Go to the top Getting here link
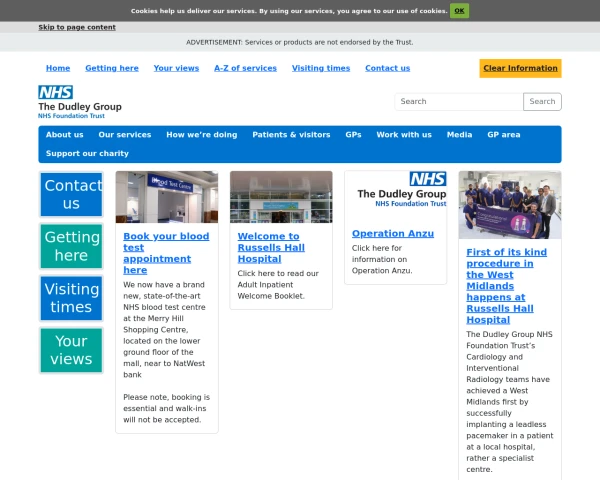 (x=112, y=68)
